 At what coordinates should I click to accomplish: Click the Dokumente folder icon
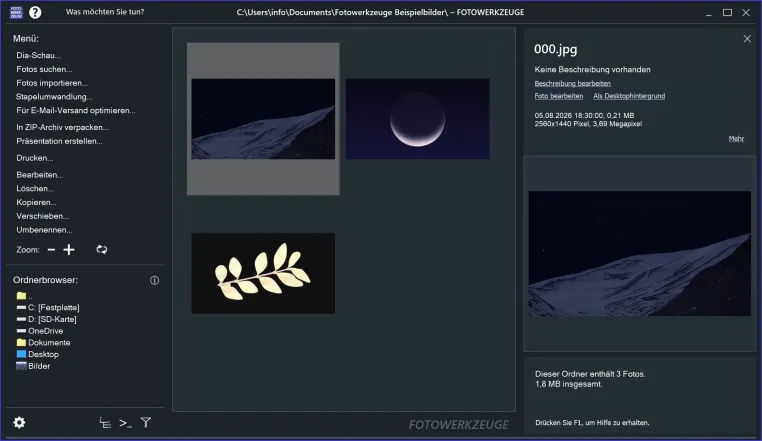pos(21,342)
